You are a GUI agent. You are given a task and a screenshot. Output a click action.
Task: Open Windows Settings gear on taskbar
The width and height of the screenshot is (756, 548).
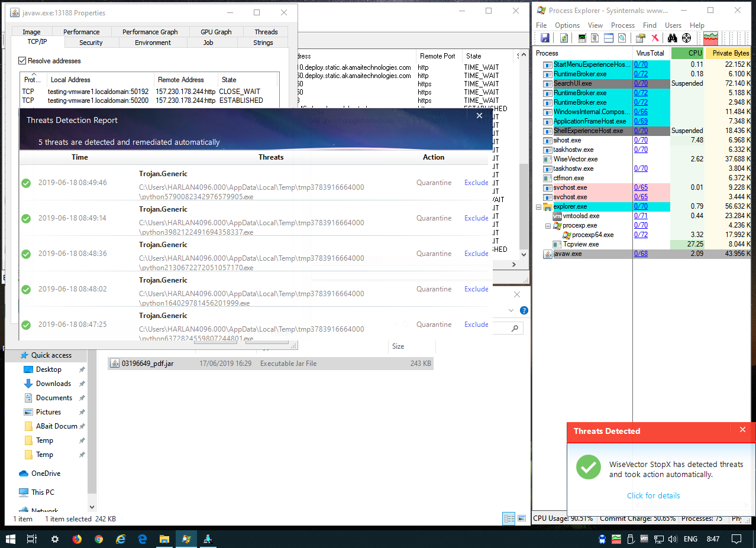[55, 539]
